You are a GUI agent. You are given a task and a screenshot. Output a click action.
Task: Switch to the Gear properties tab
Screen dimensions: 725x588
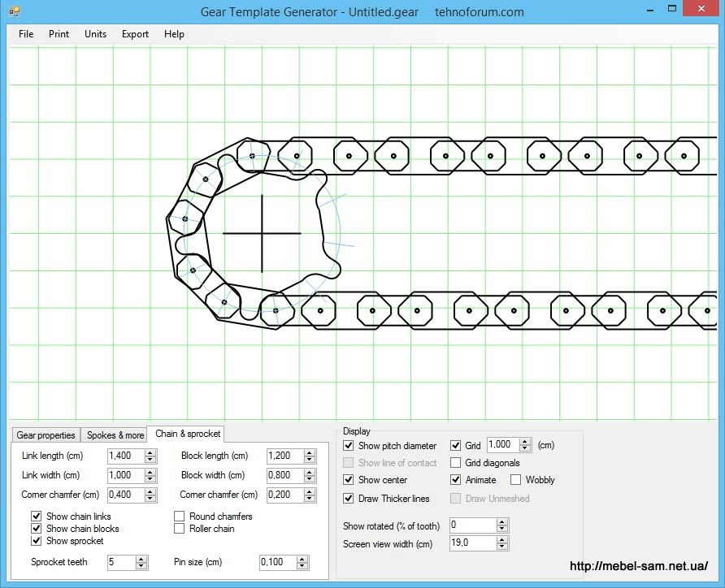46,435
